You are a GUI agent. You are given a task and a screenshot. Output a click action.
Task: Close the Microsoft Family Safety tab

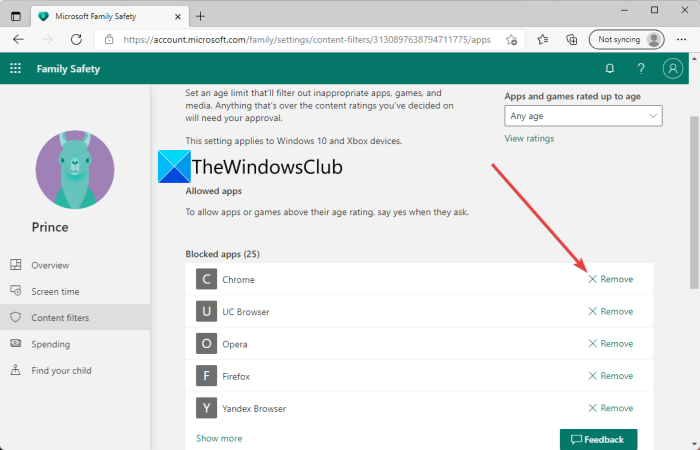[x=178, y=17]
